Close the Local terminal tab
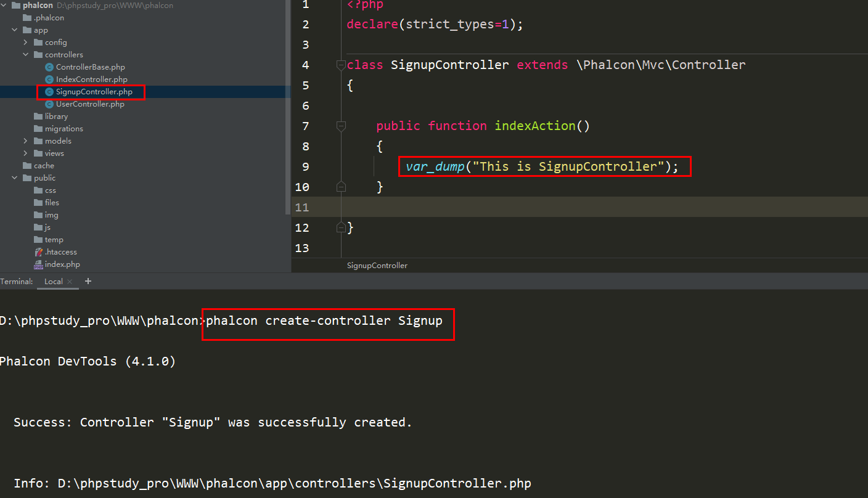 (x=70, y=282)
